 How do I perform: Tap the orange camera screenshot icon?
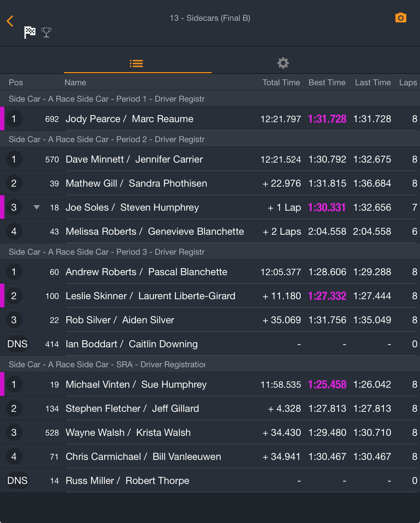401,18
